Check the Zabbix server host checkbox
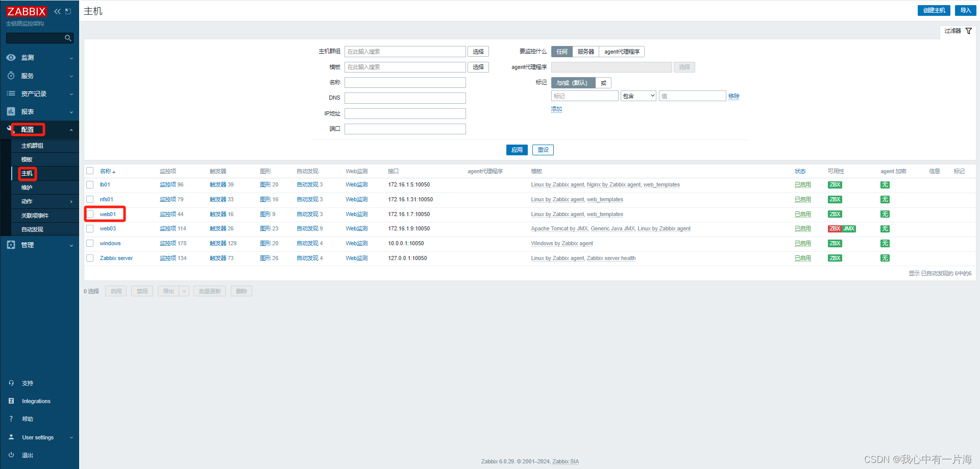980x469 pixels. click(90, 258)
